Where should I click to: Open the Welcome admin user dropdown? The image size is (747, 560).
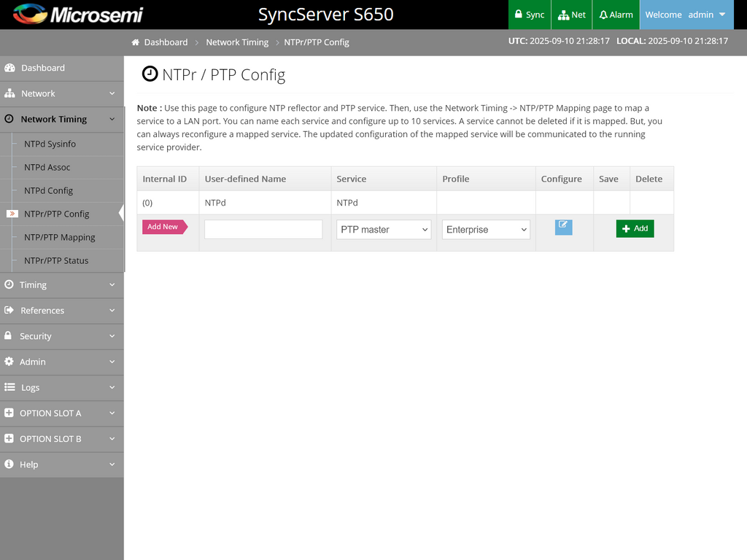coord(686,15)
